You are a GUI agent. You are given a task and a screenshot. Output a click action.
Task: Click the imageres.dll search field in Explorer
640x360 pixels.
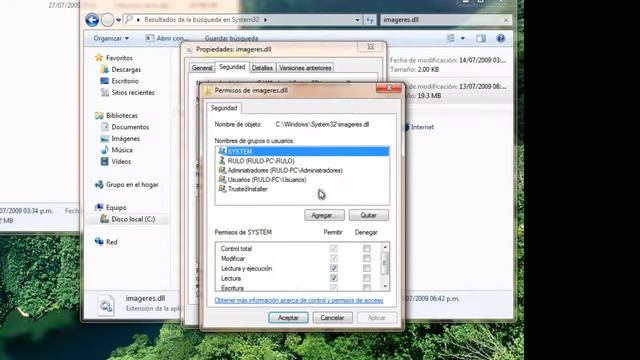click(442, 20)
